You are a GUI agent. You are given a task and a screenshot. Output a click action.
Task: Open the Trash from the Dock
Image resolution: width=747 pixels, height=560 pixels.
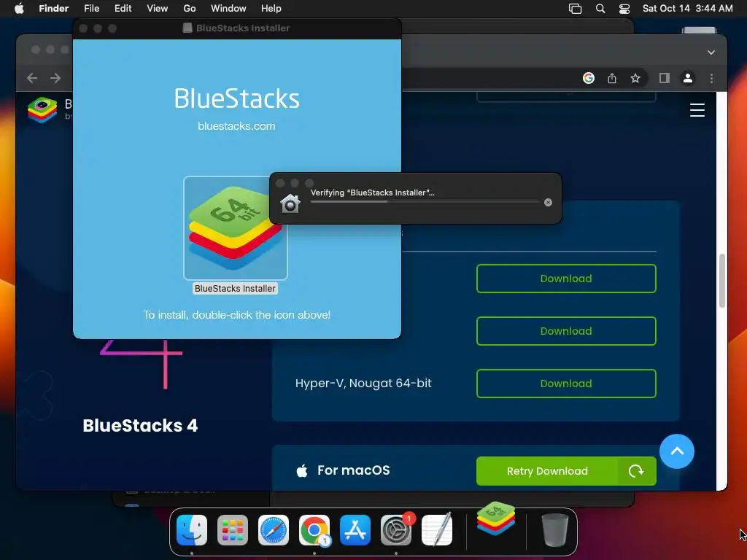coord(555,530)
